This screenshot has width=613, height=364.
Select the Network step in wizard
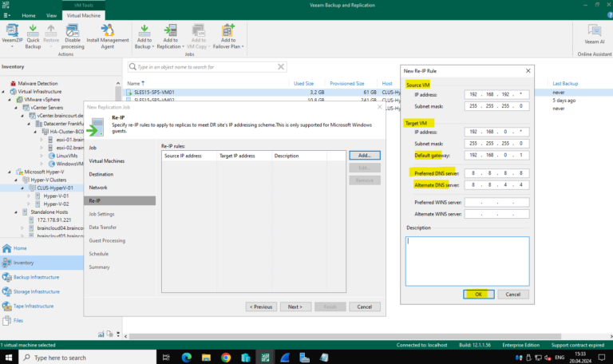(98, 188)
